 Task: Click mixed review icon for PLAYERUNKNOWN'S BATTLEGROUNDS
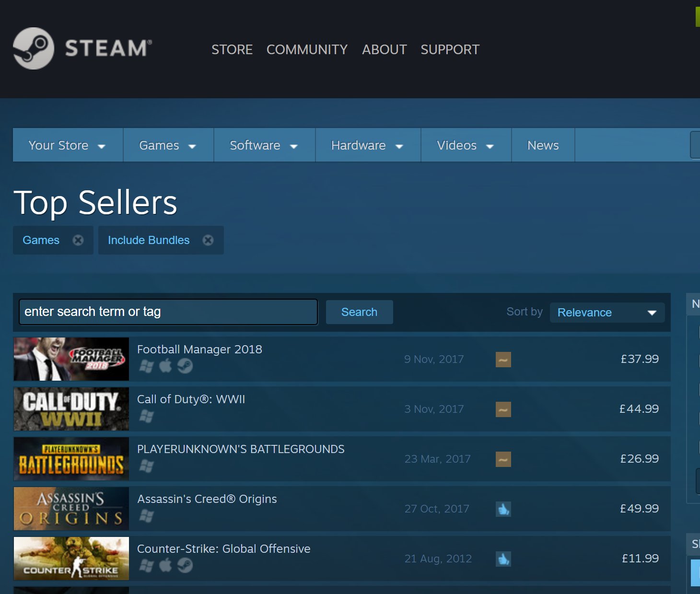503,459
